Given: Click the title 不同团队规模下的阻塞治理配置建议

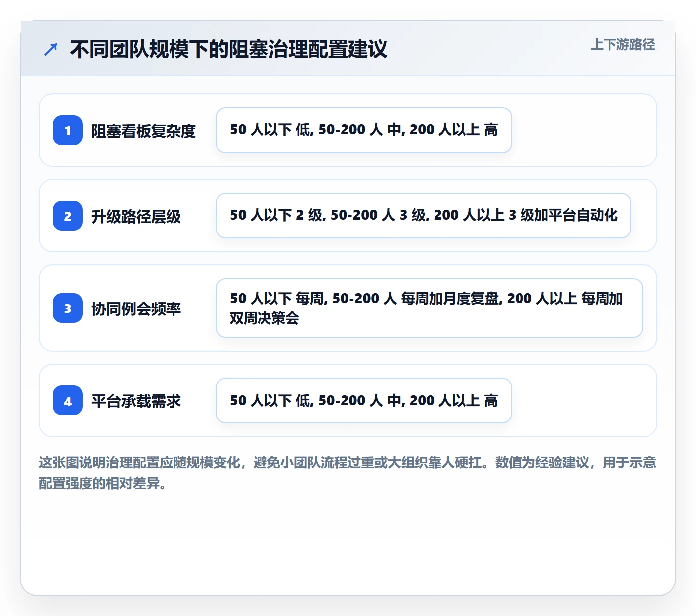Looking at the screenshot, I should [x=228, y=49].
